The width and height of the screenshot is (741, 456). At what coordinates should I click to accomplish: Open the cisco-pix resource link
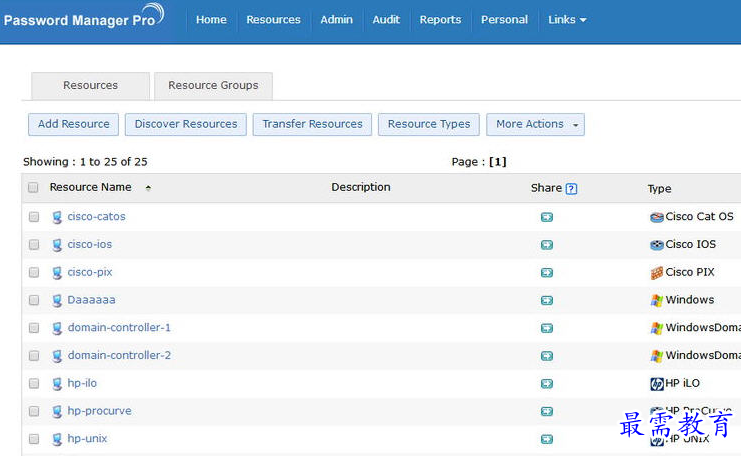(90, 272)
